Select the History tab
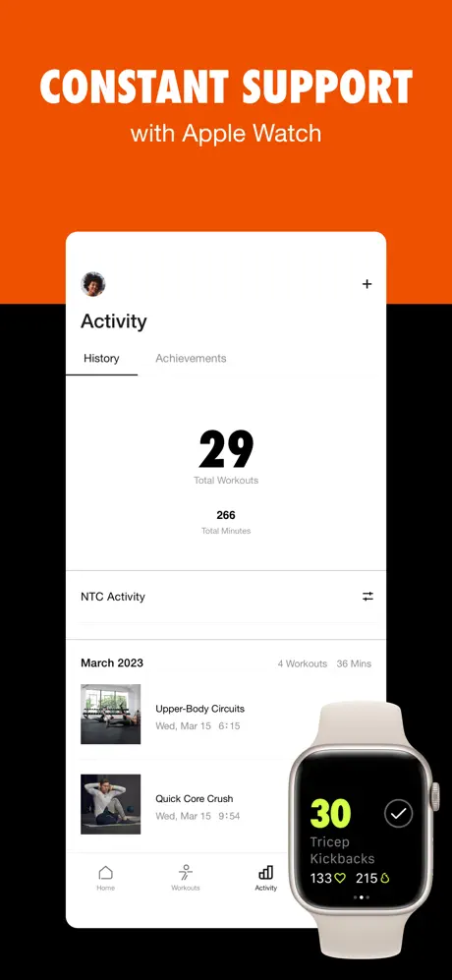Screen dimensions: 452x980 tap(101, 358)
